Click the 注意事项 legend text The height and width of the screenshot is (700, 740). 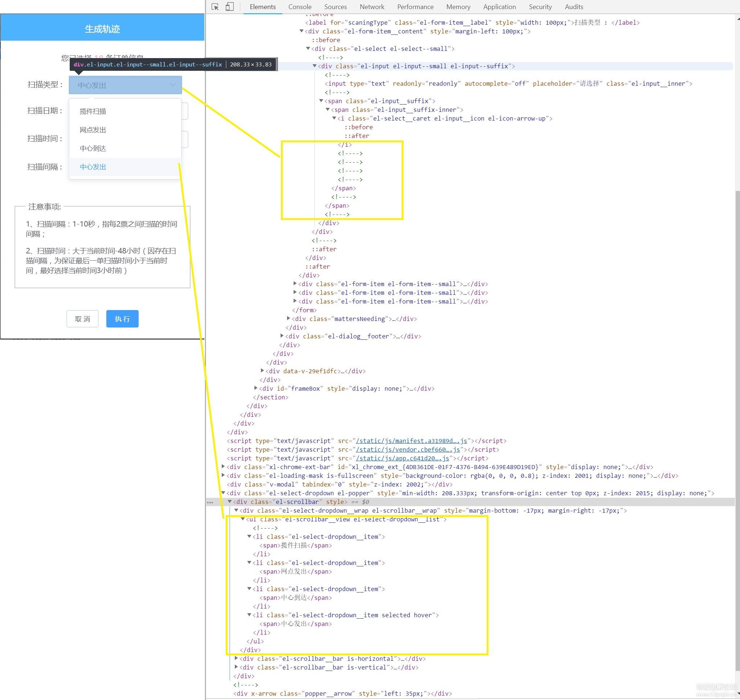(44, 207)
